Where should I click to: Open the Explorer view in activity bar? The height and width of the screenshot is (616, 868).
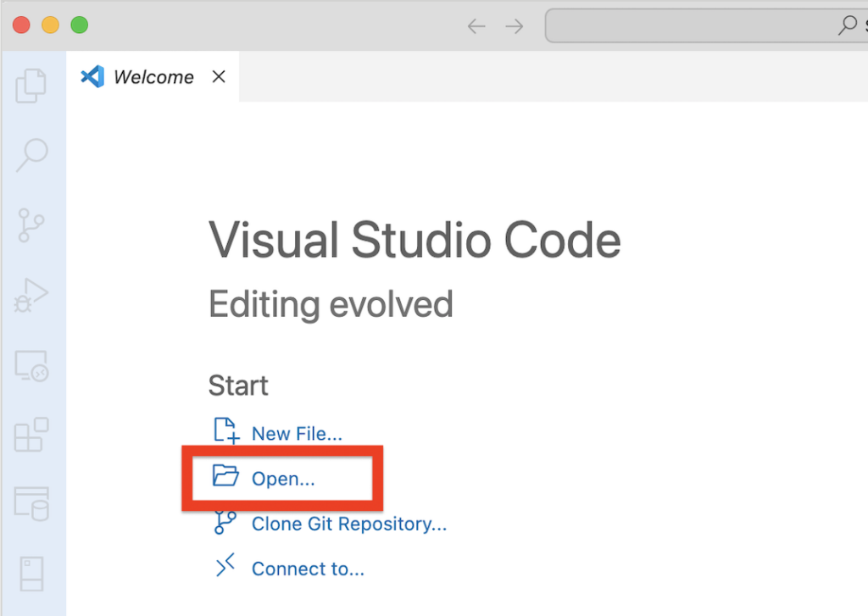pos(31,86)
